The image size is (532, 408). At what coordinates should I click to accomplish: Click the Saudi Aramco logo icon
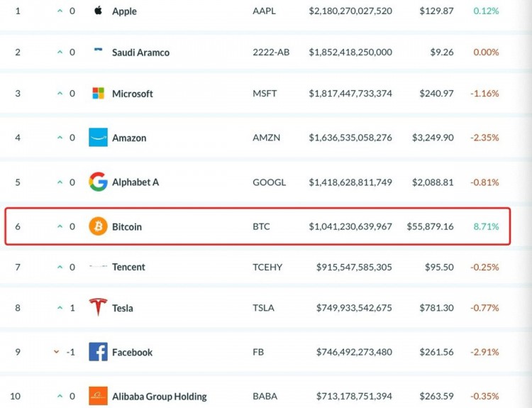click(98, 50)
